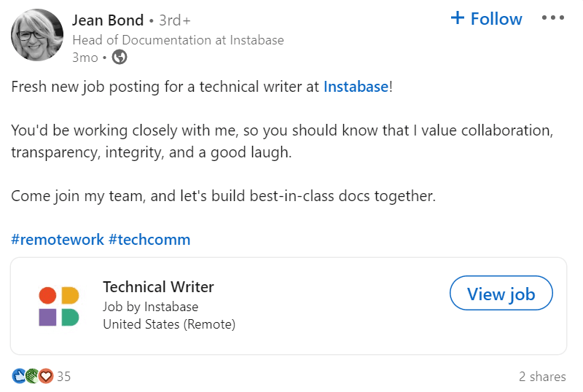Open the Technical Writer job title
583x392 pixels.
tap(158, 286)
